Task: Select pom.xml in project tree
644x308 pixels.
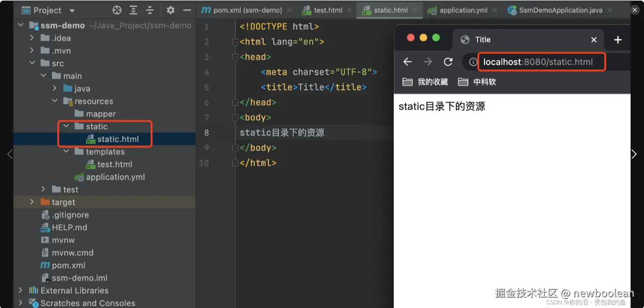Action: pyautogui.click(x=63, y=265)
